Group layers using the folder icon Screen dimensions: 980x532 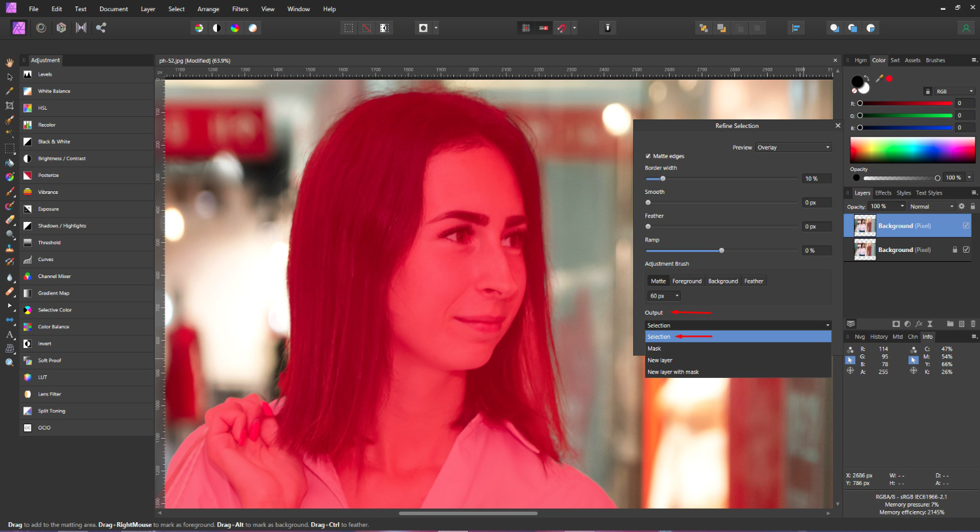951,324
